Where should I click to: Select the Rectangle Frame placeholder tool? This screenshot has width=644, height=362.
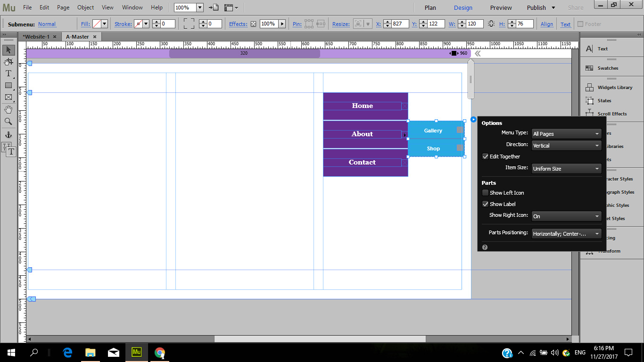[8, 97]
